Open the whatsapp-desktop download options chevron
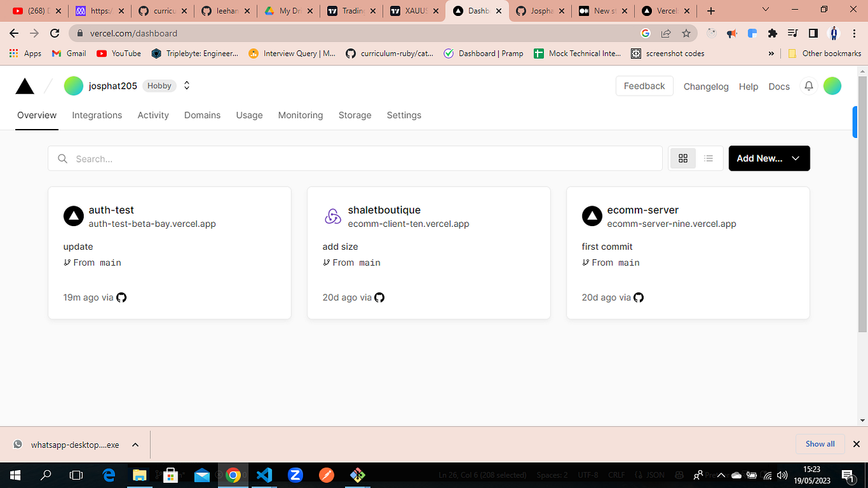The image size is (868, 488). point(134,444)
